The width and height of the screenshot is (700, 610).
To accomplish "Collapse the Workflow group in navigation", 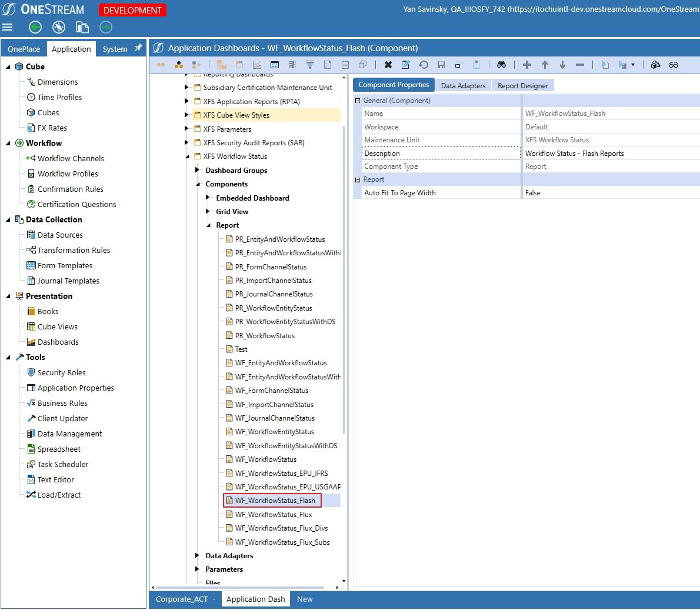I will (x=8, y=143).
